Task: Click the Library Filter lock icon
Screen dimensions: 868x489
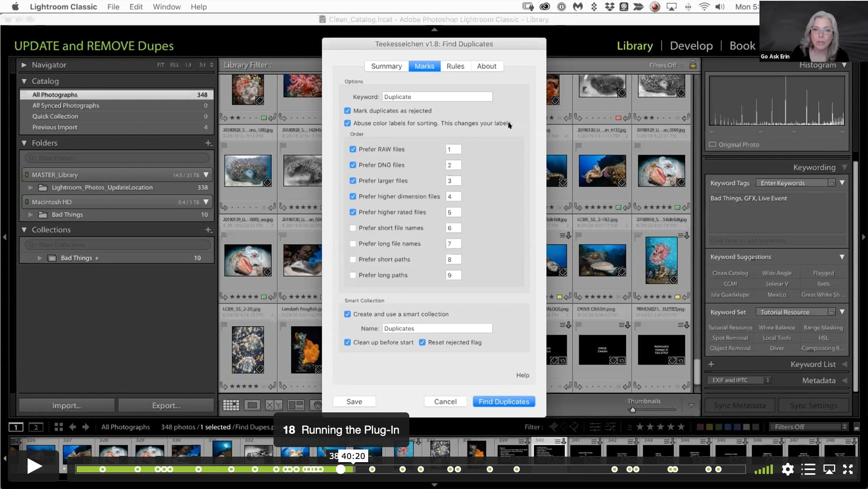Action: [x=693, y=64]
